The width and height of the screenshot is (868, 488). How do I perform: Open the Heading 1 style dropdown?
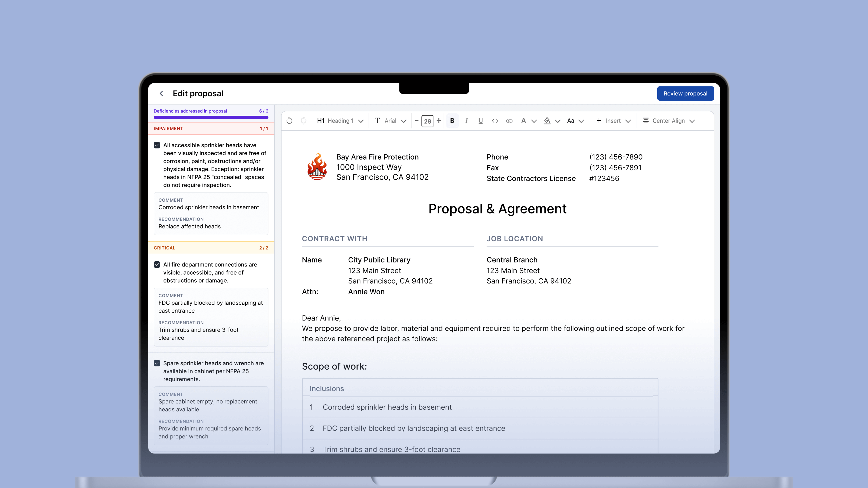(x=340, y=121)
